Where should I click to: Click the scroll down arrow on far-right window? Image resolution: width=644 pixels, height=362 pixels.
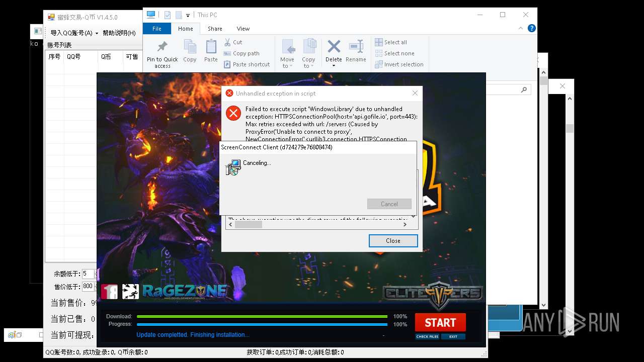(570, 331)
